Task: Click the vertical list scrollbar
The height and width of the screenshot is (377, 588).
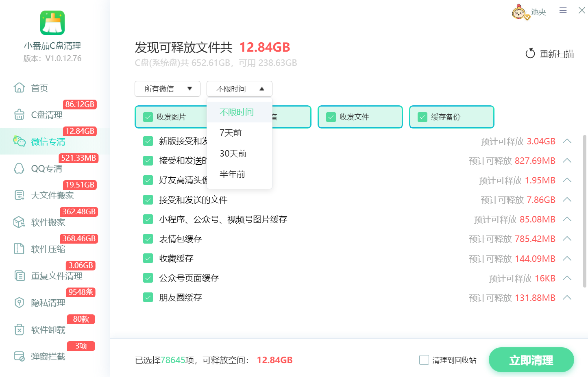Action: pyautogui.click(x=585, y=211)
